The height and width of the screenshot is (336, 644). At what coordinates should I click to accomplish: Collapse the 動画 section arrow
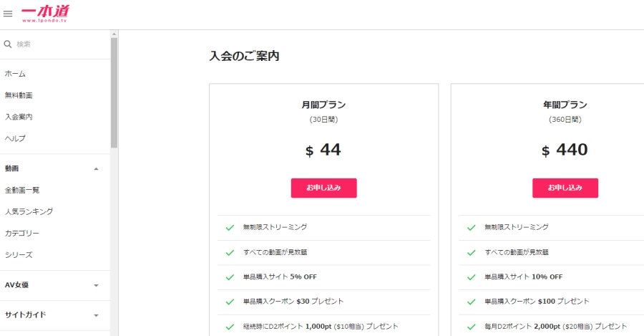(97, 169)
